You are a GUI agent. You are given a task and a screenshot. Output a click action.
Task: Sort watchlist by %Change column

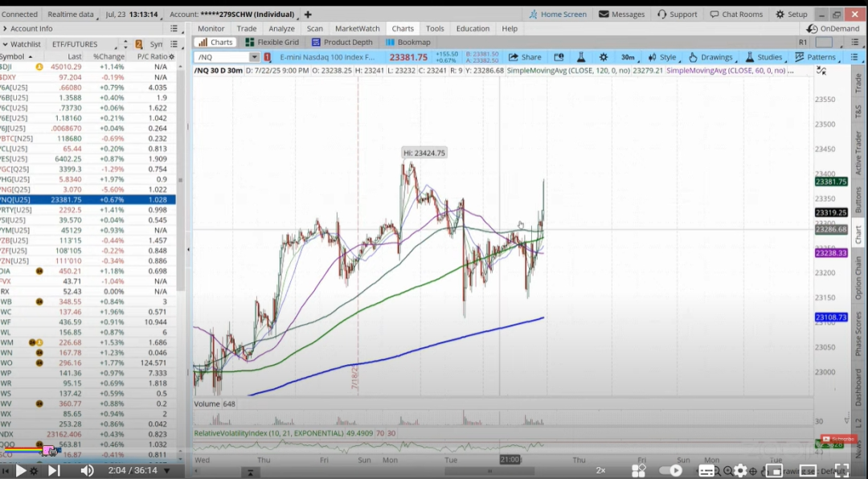click(108, 56)
